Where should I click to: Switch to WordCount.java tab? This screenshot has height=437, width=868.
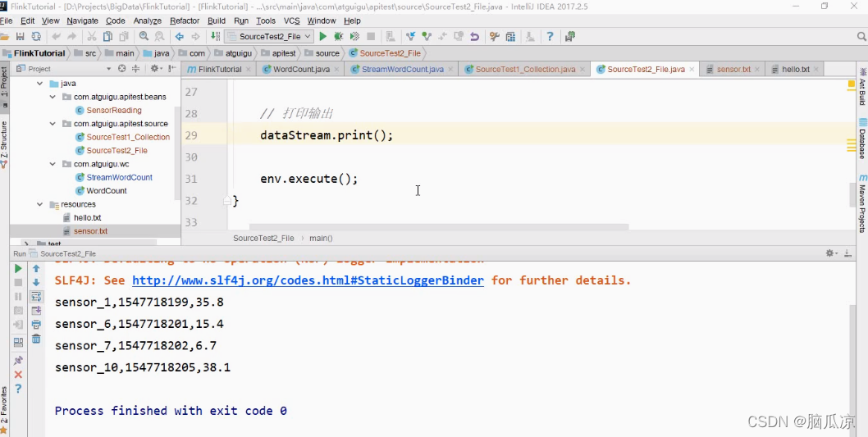click(301, 69)
